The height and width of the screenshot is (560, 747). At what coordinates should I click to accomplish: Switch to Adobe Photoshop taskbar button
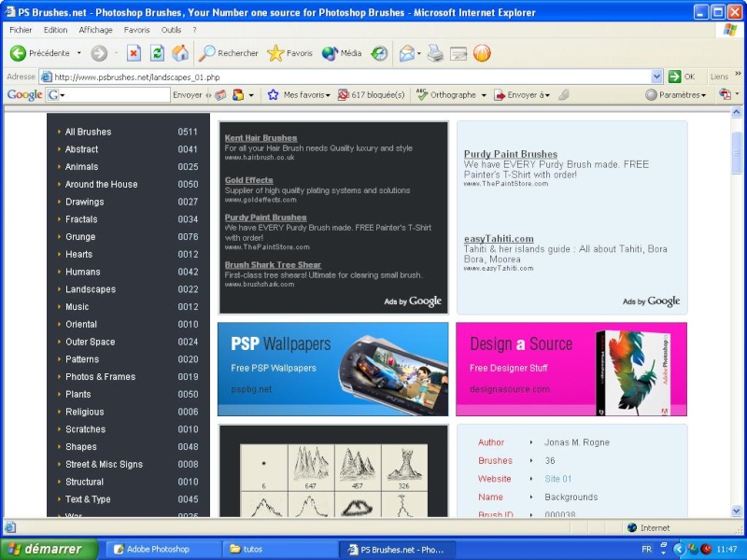point(162,549)
